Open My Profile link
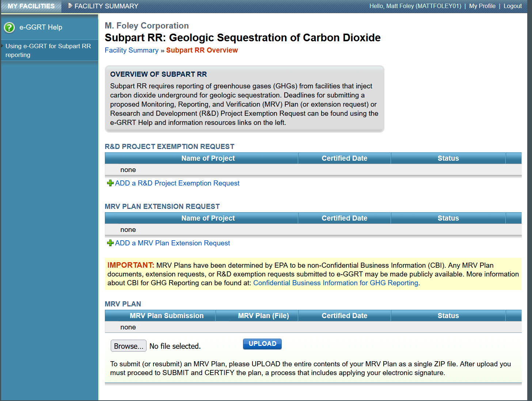 coord(482,6)
